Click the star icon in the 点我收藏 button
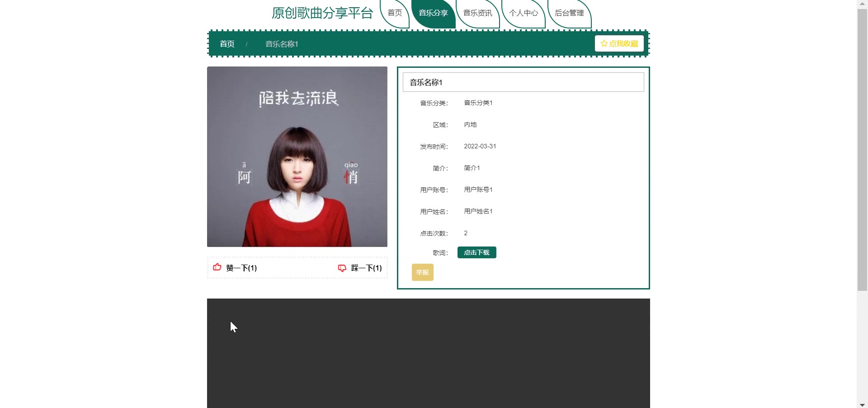868x408 pixels. pyautogui.click(x=604, y=43)
